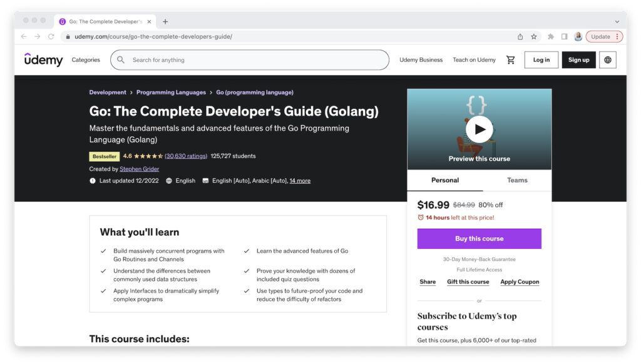Toggle the browser side panel icon
This screenshot has width=641, height=364.
pyautogui.click(x=564, y=36)
